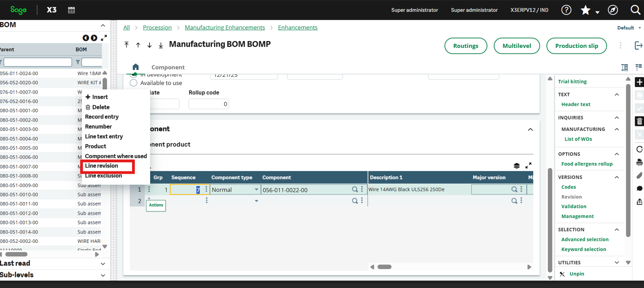Click the Routings button
Image resolution: width=644 pixels, height=288 pixels.
pyautogui.click(x=465, y=46)
